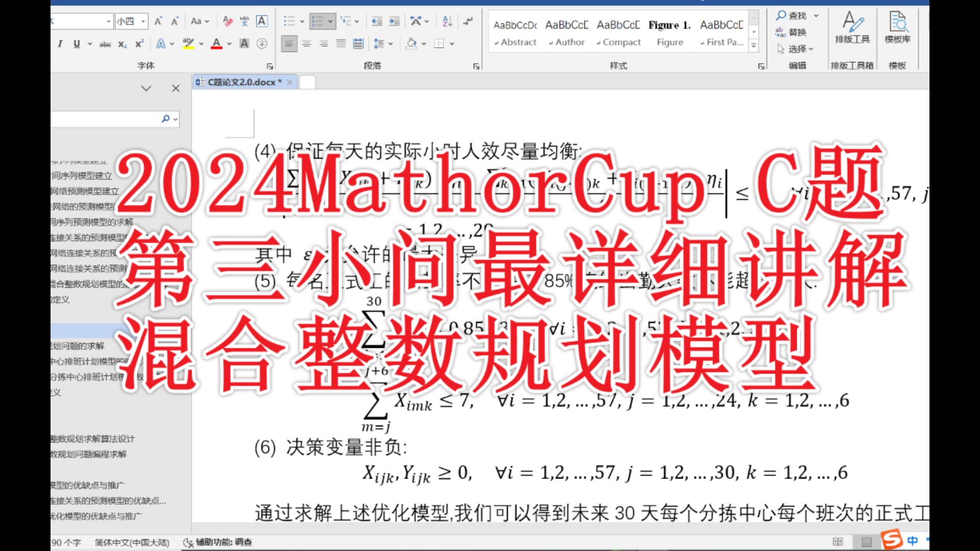
Task: Apply the First Paragraph style
Action: pos(722,33)
